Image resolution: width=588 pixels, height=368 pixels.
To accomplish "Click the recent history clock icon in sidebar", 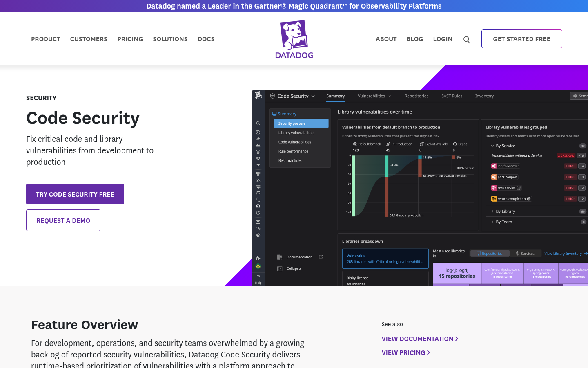I will point(258,132).
